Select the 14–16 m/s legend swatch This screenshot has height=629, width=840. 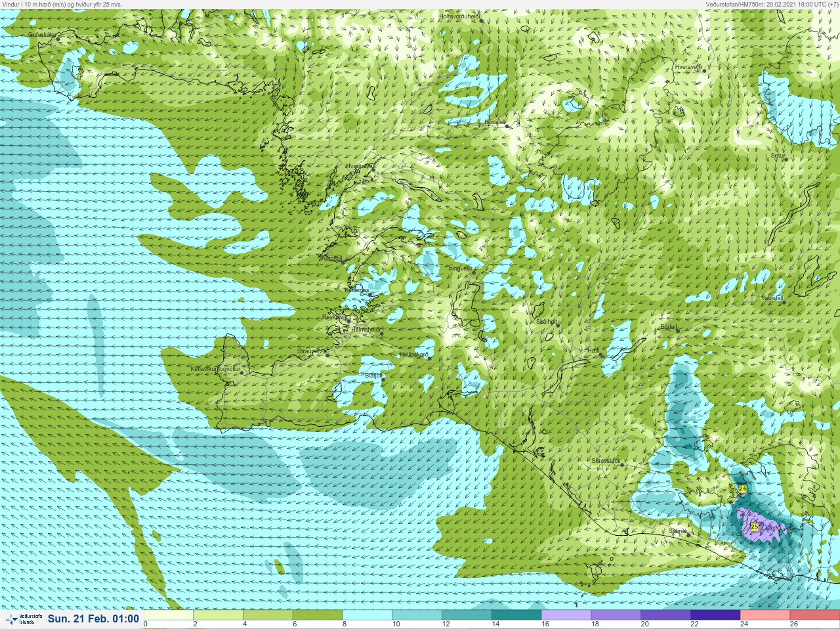pyautogui.click(x=516, y=615)
